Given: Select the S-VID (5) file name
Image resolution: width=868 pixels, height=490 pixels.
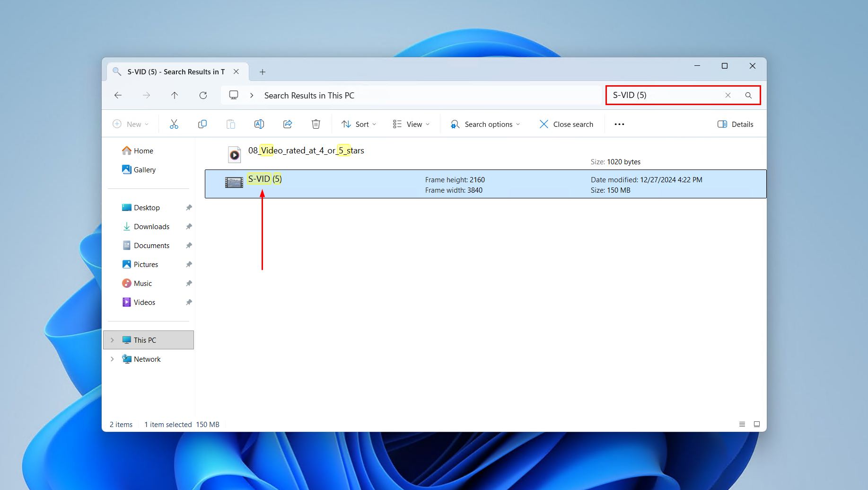Looking at the screenshot, I should point(265,179).
